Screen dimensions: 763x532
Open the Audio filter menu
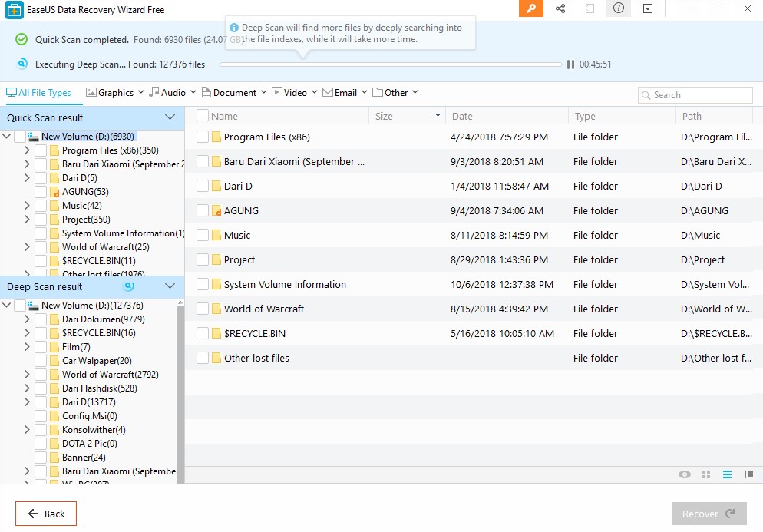click(x=172, y=92)
